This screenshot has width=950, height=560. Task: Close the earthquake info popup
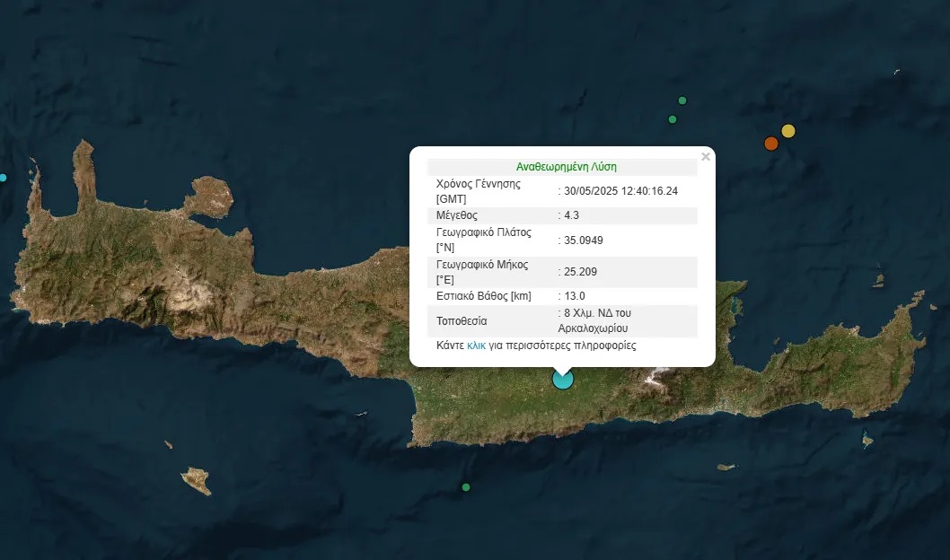(705, 157)
